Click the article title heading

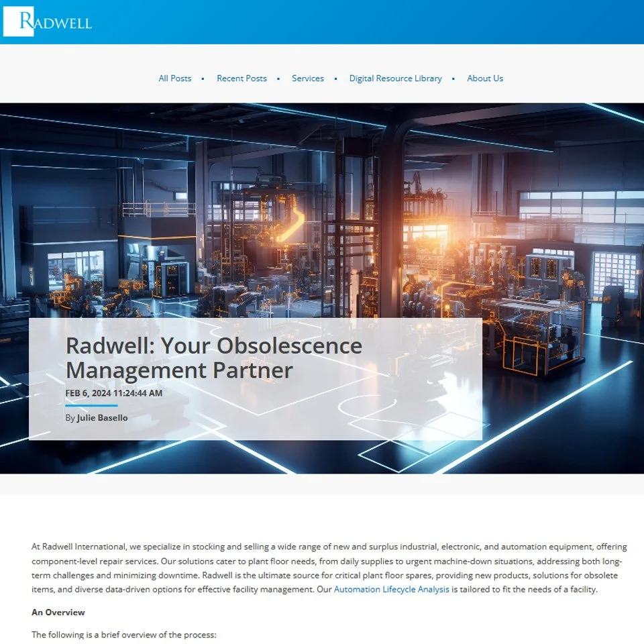pos(214,358)
